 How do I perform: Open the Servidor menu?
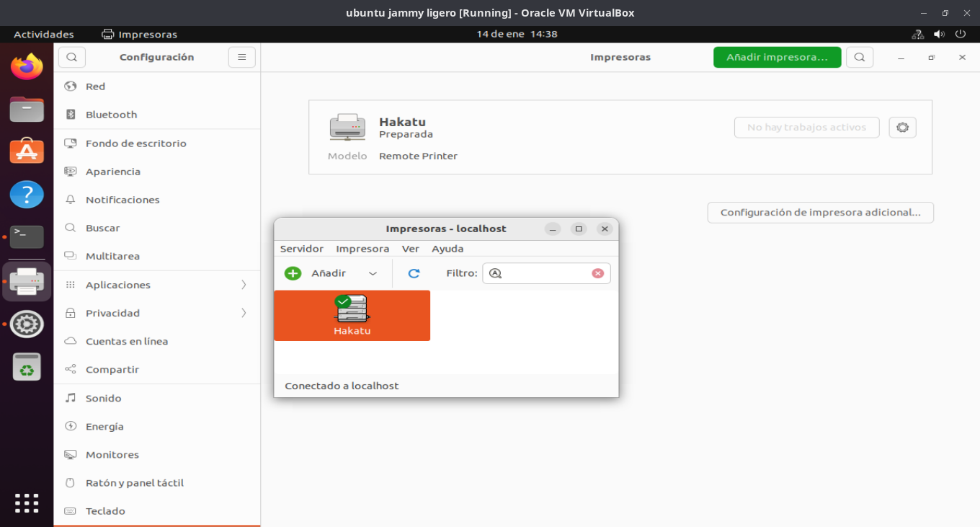(x=301, y=249)
